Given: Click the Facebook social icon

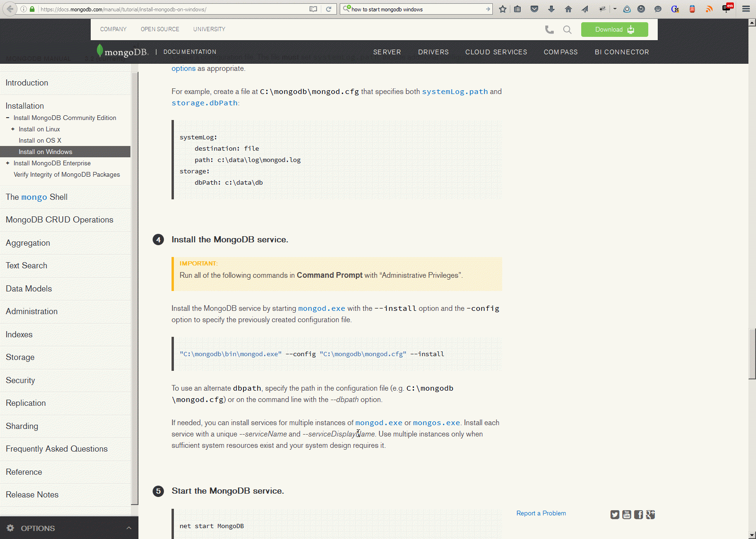Looking at the screenshot, I should pos(638,514).
